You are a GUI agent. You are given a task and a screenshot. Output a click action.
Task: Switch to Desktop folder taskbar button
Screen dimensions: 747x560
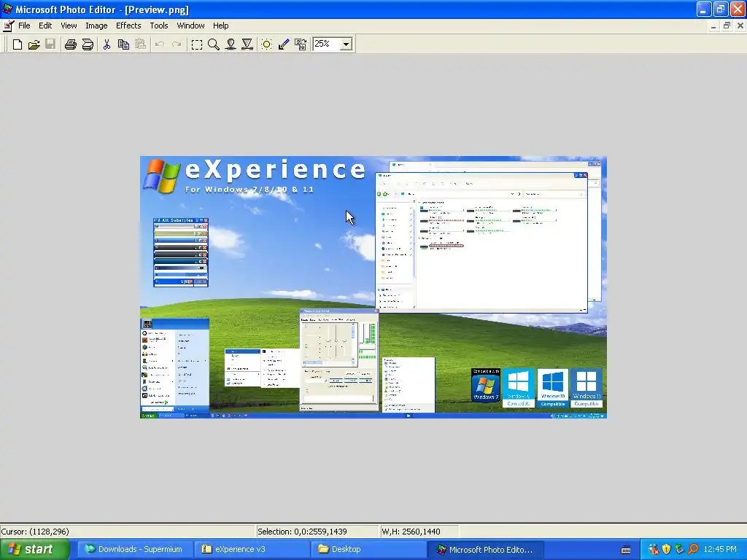coord(368,549)
